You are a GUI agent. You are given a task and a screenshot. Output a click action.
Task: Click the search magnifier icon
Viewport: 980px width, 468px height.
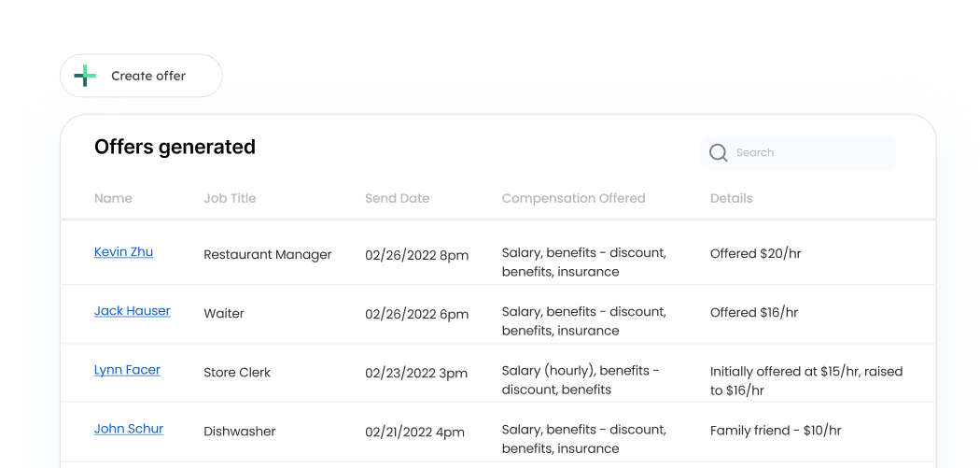[x=718, y=153]
